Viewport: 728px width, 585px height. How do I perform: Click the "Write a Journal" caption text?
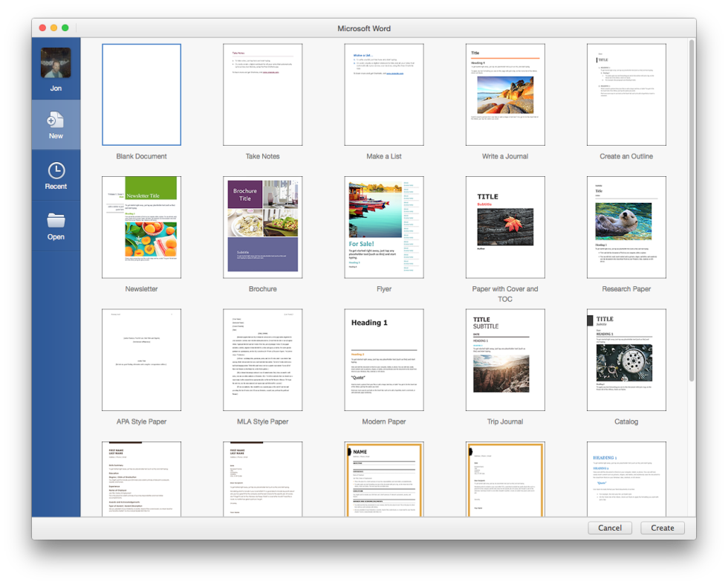click(x=505, y=157)
